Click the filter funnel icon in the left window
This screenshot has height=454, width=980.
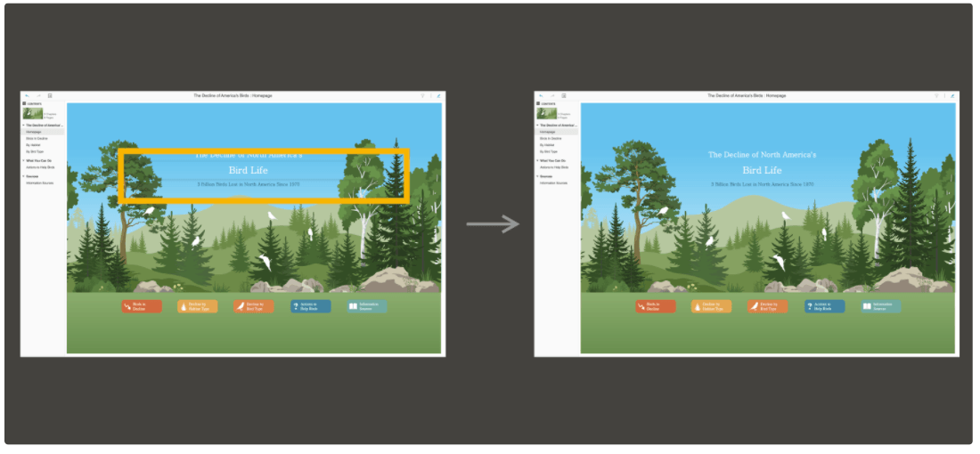pyautogui.click(x=422, y=95)
